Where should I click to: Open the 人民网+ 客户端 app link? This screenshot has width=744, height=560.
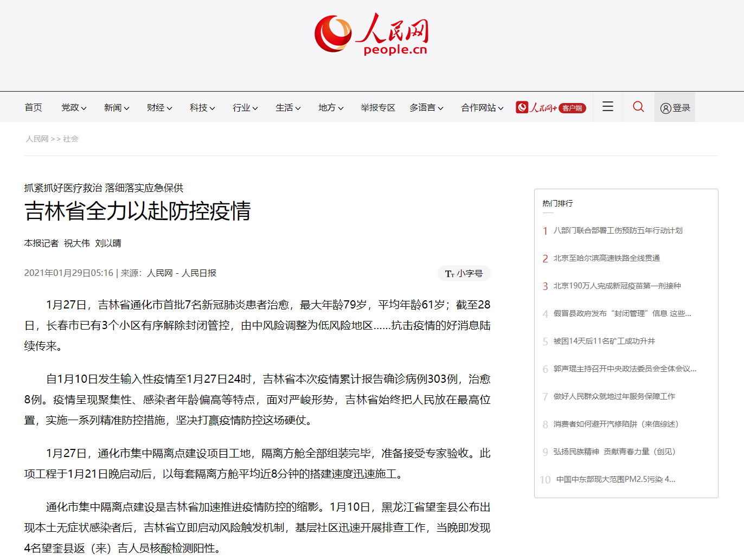coord(551,107)
